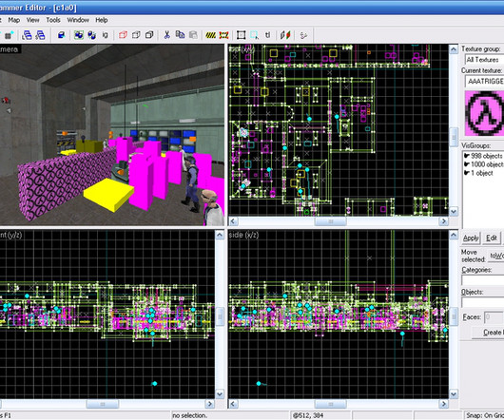The image size is (504, 420).
Task: Click front view scrollbar down arrow
Action: point(220,394)
